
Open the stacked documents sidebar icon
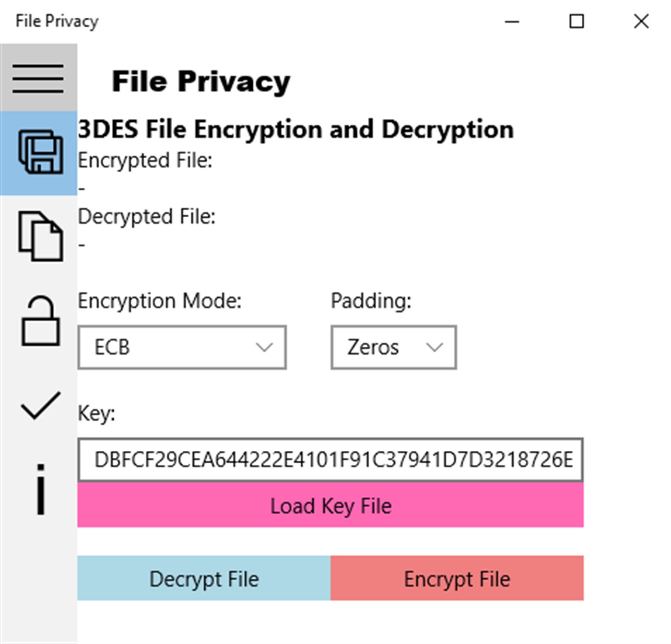click(40, 236)
